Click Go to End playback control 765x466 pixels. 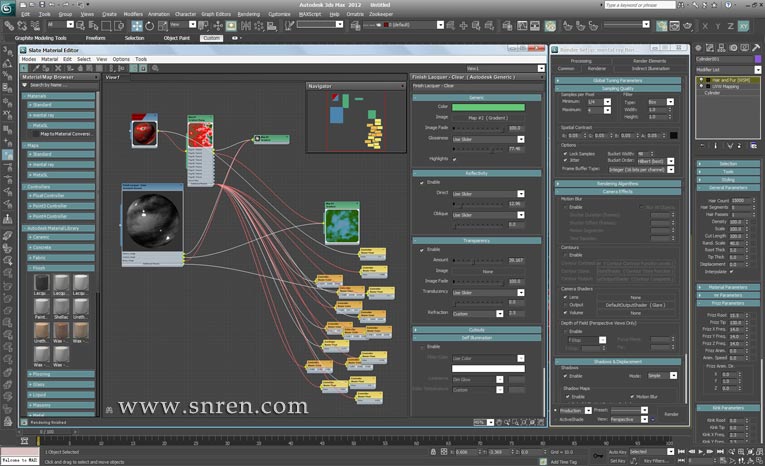[720, 452]
